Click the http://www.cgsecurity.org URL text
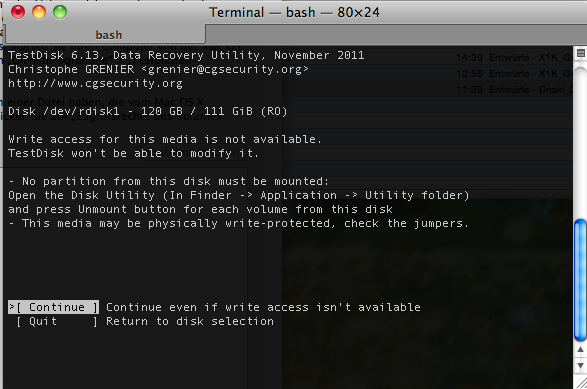This screenshot has height=389, width=587. pyautogui.click(x=95, y=83)
